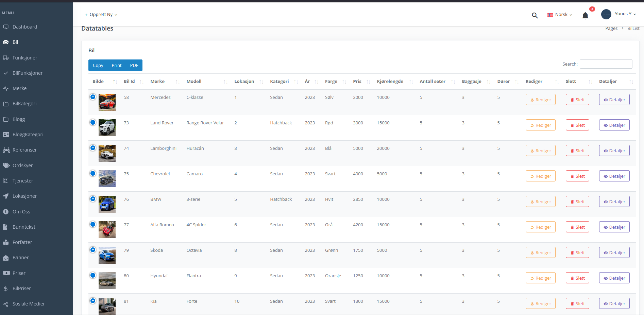Expand row details for BMW 3-serie

pyautogui.click(x=93, y=199)
